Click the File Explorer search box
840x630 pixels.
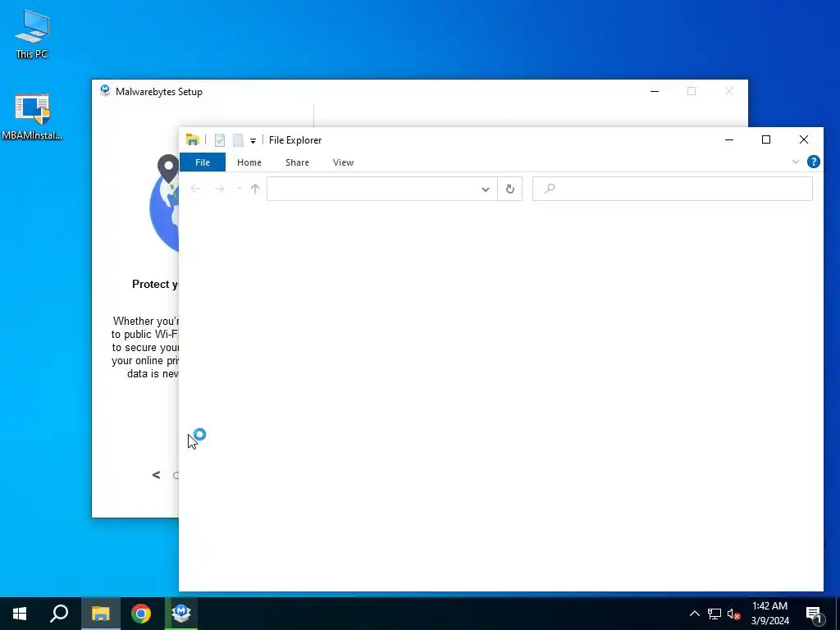click(x=673, y=189)
